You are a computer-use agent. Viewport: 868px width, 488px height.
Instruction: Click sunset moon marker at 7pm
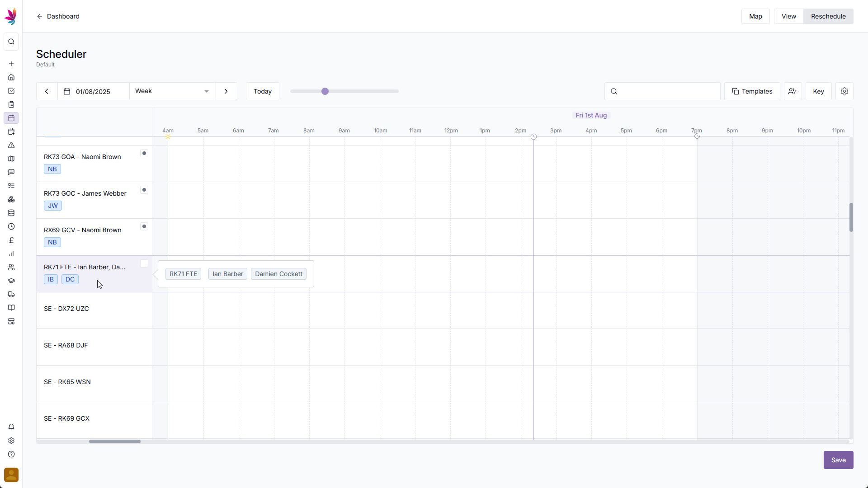pyautogui.click(x=697, y=136)
